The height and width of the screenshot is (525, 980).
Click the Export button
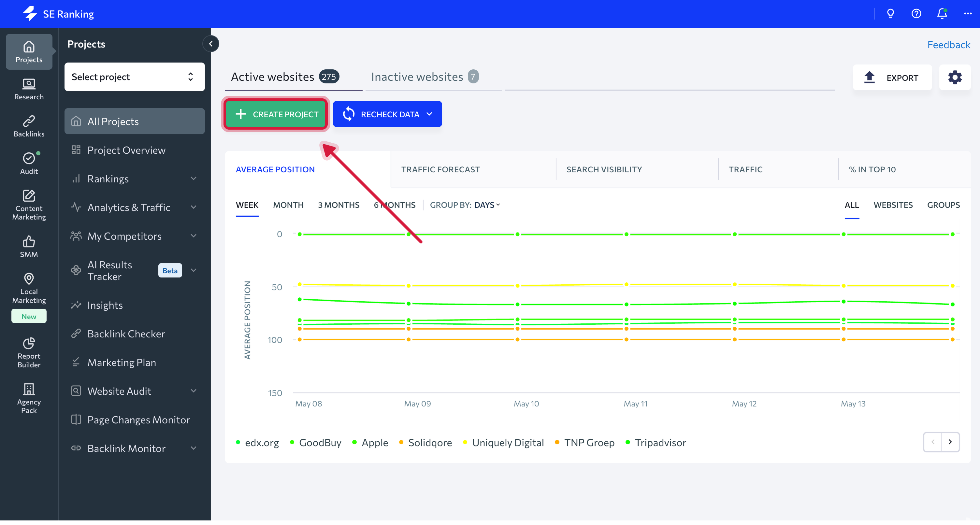[x=892, y=78]
